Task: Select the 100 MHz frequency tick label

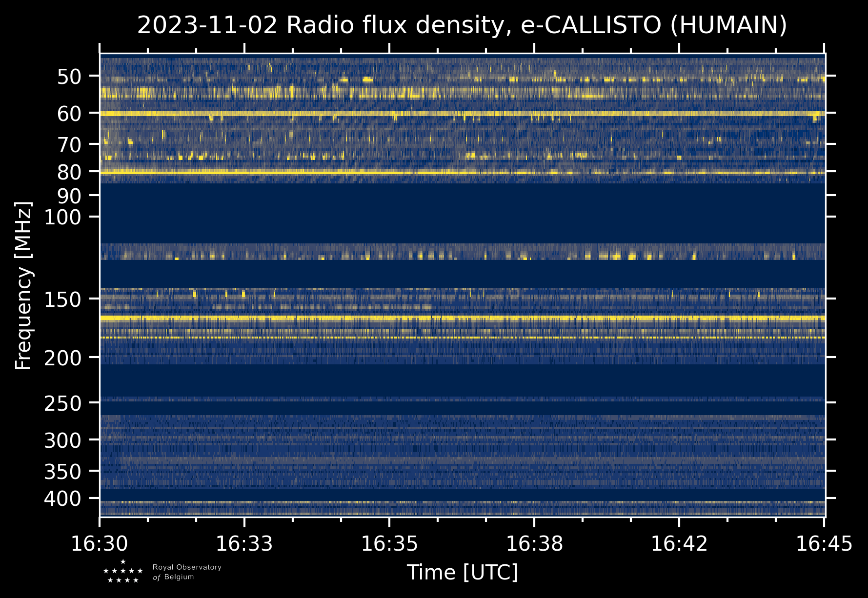Action: click(62, 217)
